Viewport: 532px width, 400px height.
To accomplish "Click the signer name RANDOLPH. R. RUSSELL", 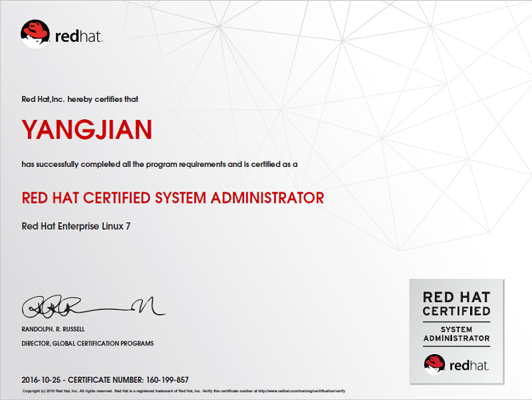I will coord(53,329).
